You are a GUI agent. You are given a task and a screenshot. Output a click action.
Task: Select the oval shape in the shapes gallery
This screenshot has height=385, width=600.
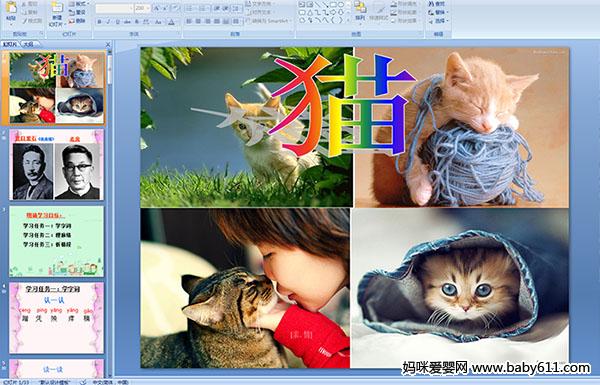point(341,5)
